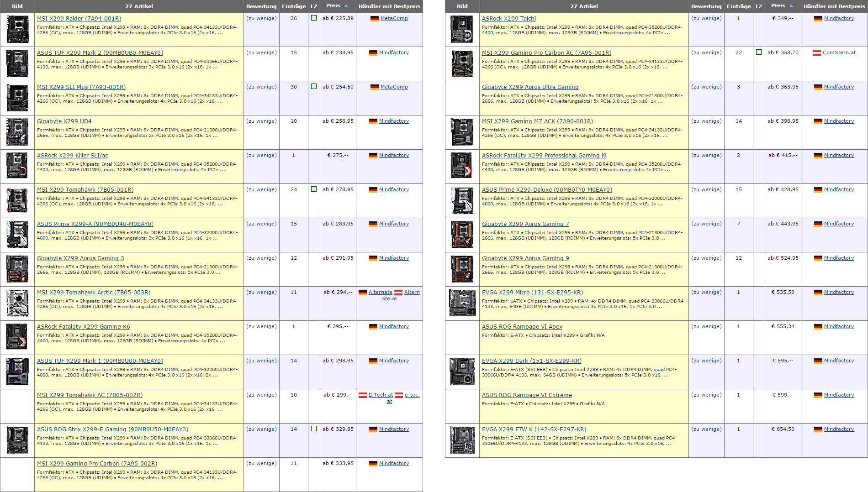Toggle LZ checkbox for MSI X299 SLI Plus
The height and width of the screenshot is (492, 868).
pos(314,86)
